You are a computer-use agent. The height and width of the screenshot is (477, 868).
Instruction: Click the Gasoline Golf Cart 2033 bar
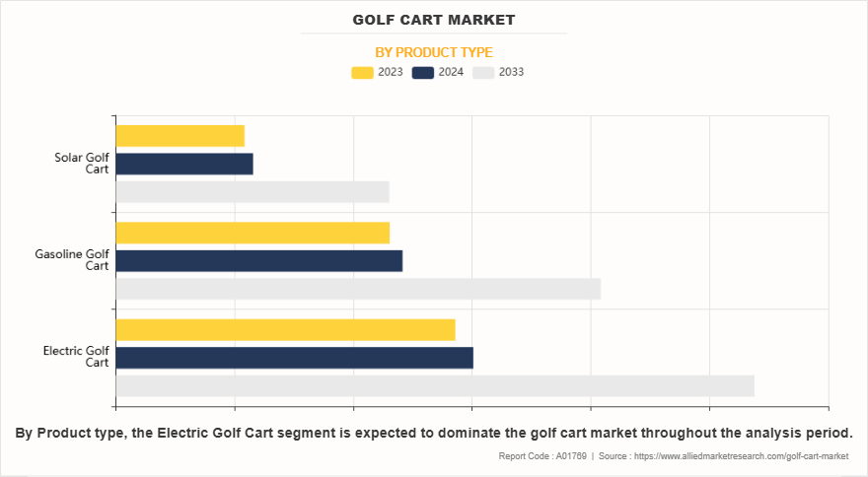pyautogui.click(x=358, y=289)
